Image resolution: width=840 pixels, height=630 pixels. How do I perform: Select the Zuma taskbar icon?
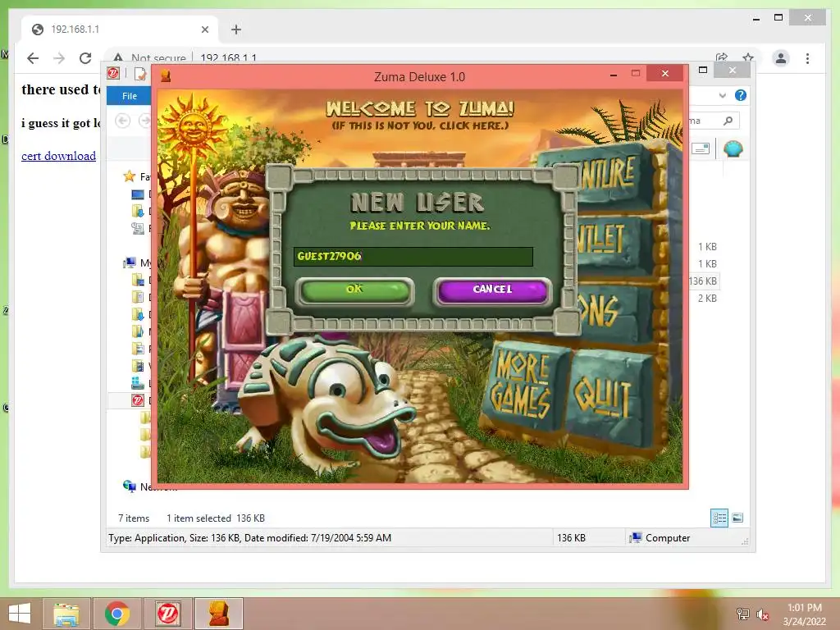tap(218, 614)
